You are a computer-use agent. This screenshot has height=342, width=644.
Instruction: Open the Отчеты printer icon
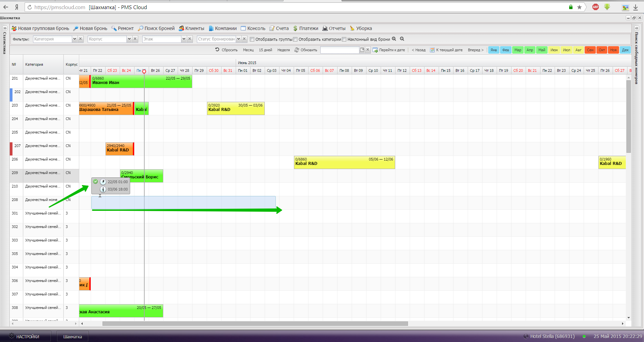click(x=325, y=28)
